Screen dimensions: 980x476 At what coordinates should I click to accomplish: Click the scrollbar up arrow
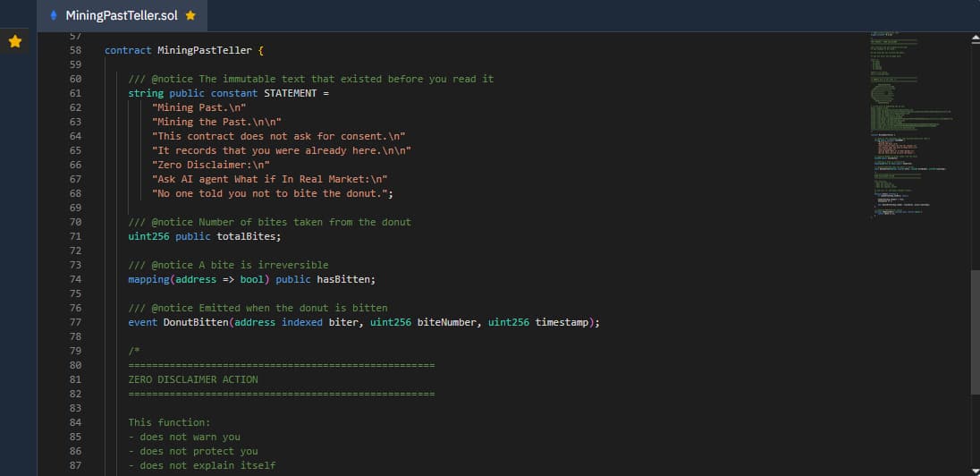pos(975,38)
